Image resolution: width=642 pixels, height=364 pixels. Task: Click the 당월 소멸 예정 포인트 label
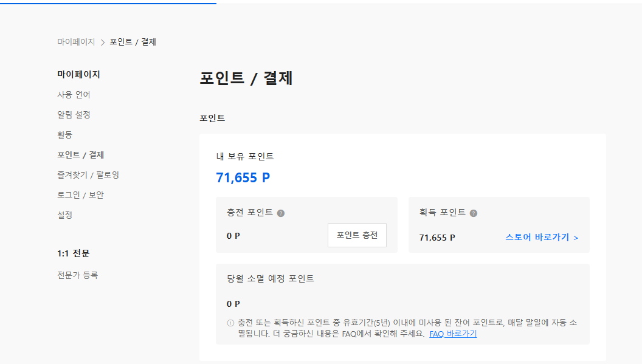[270, 278]
